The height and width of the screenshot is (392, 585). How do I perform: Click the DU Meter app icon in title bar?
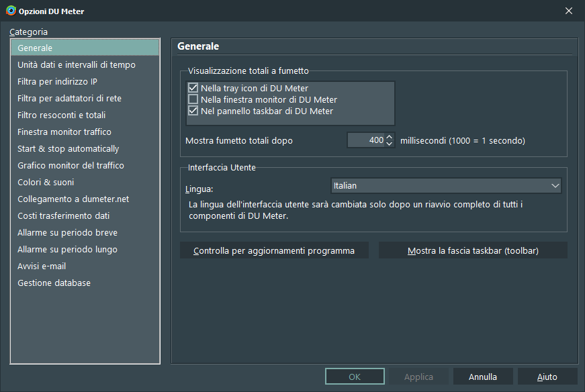pyautogui.click(x=11, y=11)
